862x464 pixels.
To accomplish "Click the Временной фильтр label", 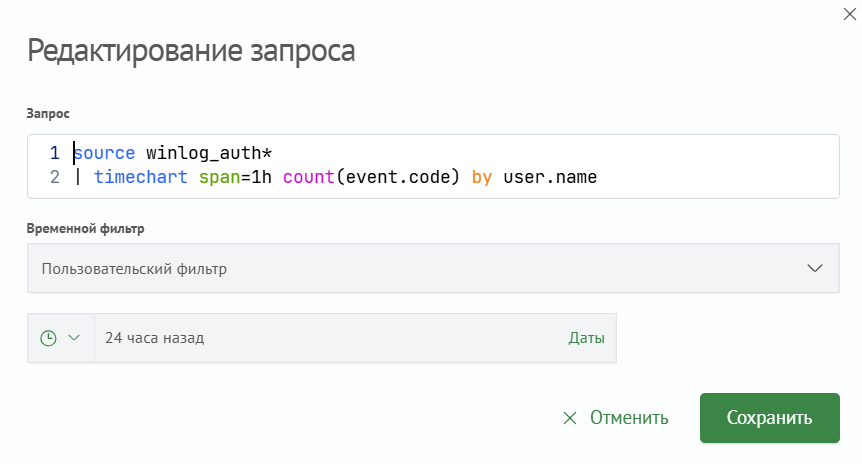I will [x=85, y=228].
